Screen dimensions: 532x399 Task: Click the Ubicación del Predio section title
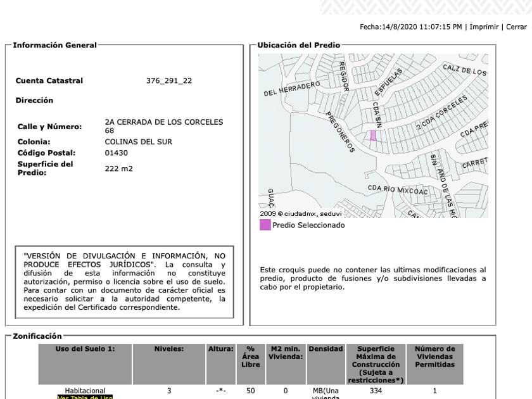point(298,45)
